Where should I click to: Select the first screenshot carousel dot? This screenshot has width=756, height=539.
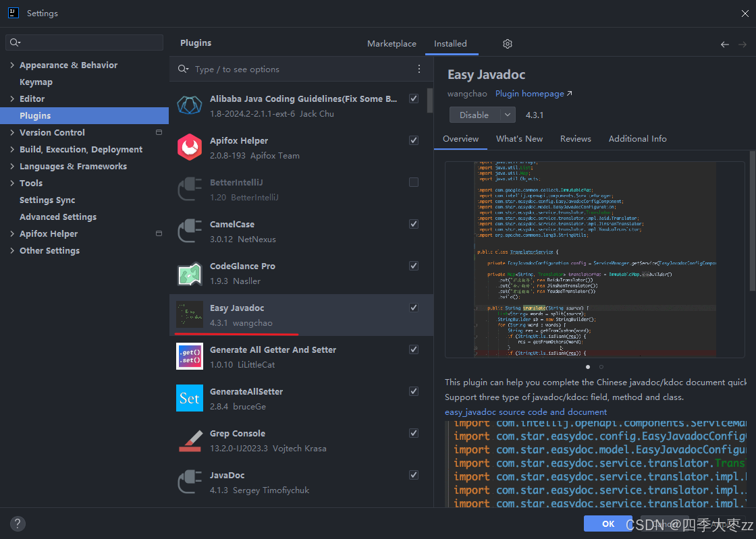588,367
